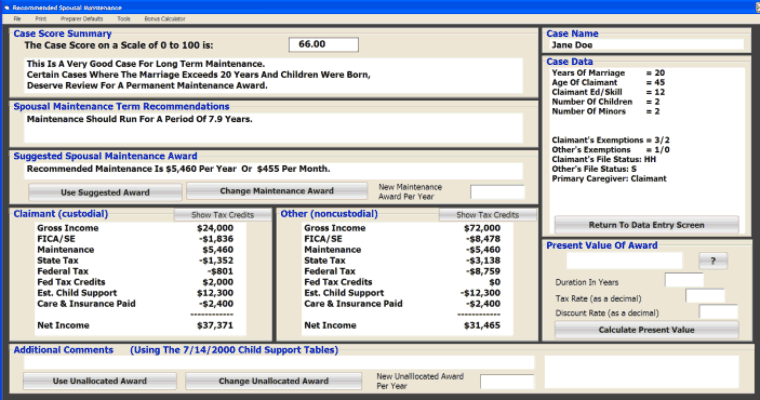
Task: Open the Print menu
Action: point(40,19)
